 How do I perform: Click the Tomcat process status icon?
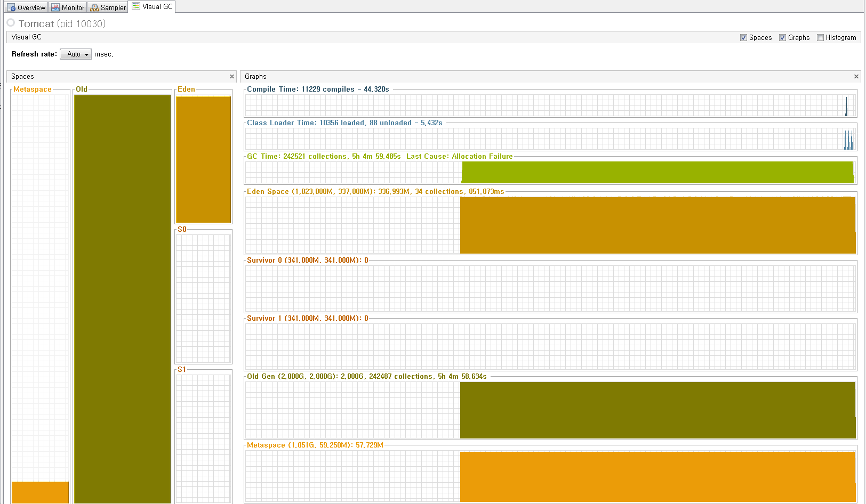[x=11, y=23]
